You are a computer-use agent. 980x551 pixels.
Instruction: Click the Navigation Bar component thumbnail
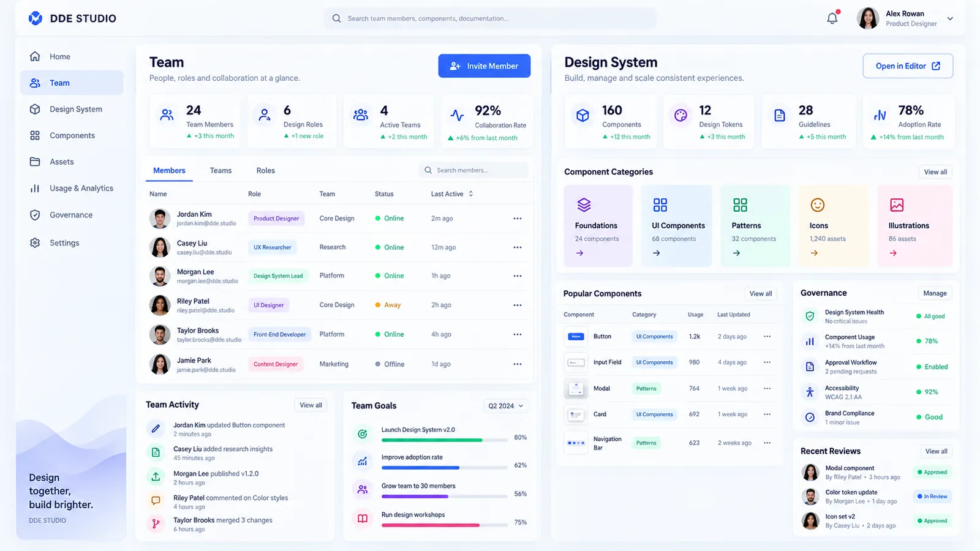[x=576, y=443]
